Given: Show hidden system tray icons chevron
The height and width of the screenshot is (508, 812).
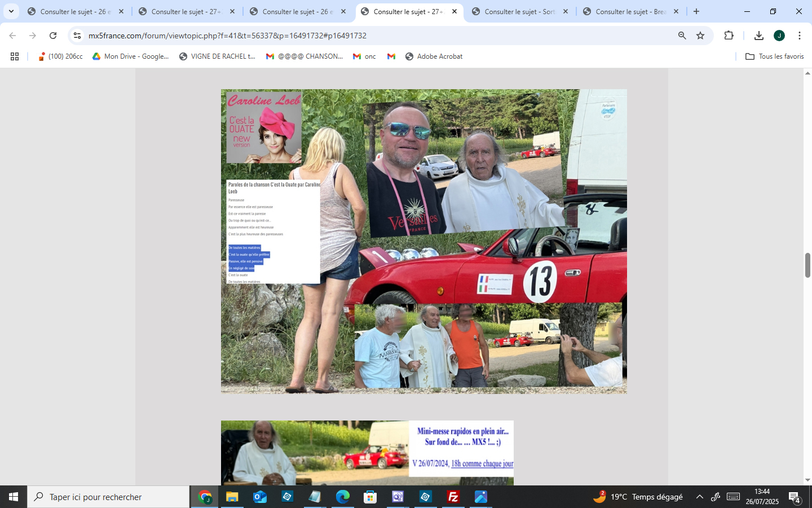Looking at the screenshot, I should coord(699,497).
